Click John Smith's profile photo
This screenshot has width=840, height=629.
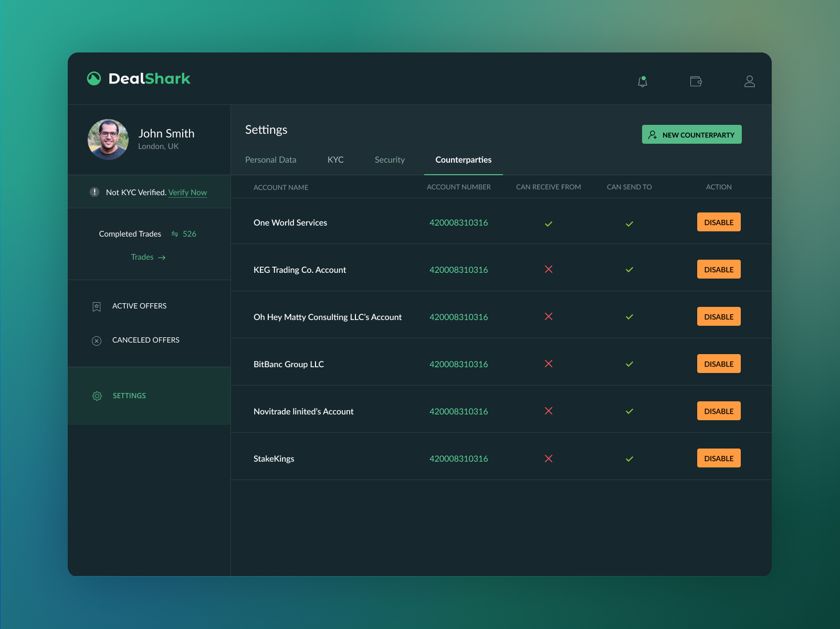tap(108, 140)
